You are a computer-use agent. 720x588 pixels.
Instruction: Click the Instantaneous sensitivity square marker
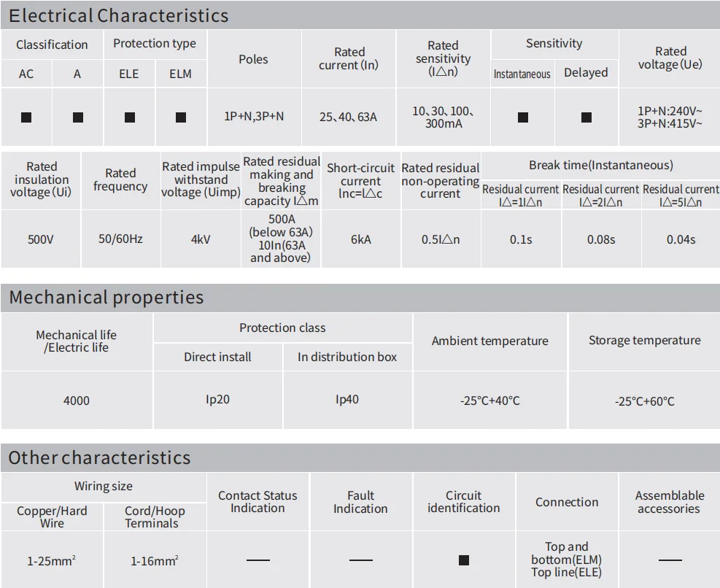(x=523, y=117)
